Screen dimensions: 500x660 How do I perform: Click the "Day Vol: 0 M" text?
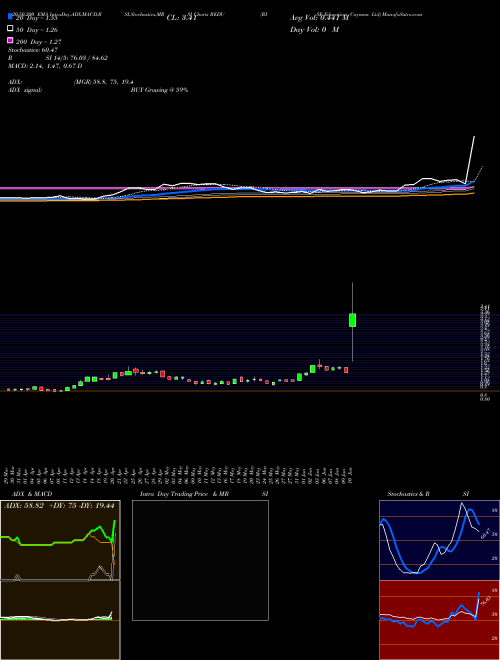point(314,29)
